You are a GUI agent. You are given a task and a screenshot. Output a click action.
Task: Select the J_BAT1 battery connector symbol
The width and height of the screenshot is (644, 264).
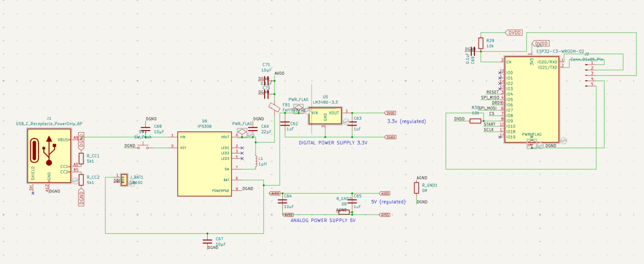click(x=124, y=180)
